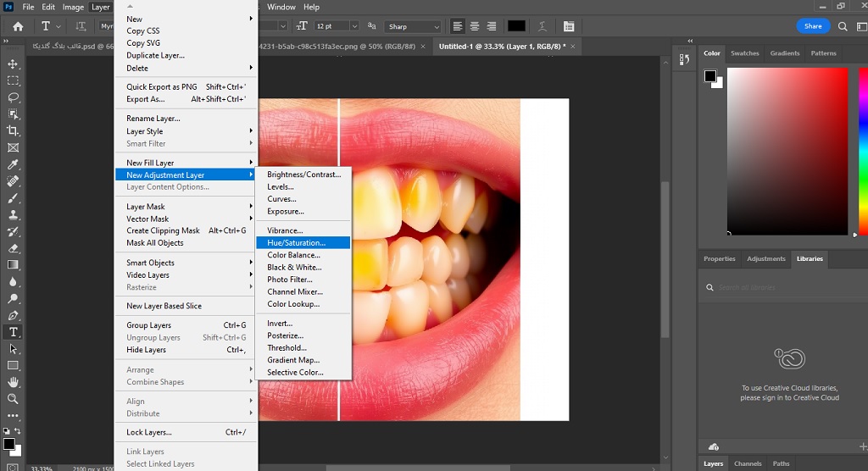This screenshot has width=868, height=471.
Task: Select the Zoom tool
Action: tap(14, 398)
